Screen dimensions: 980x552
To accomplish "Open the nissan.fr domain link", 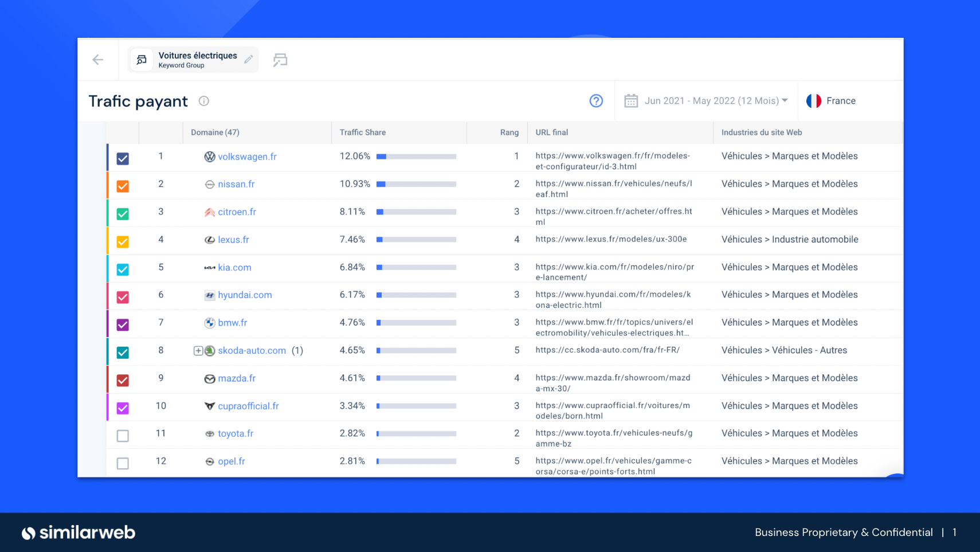I will pos(236,184).
